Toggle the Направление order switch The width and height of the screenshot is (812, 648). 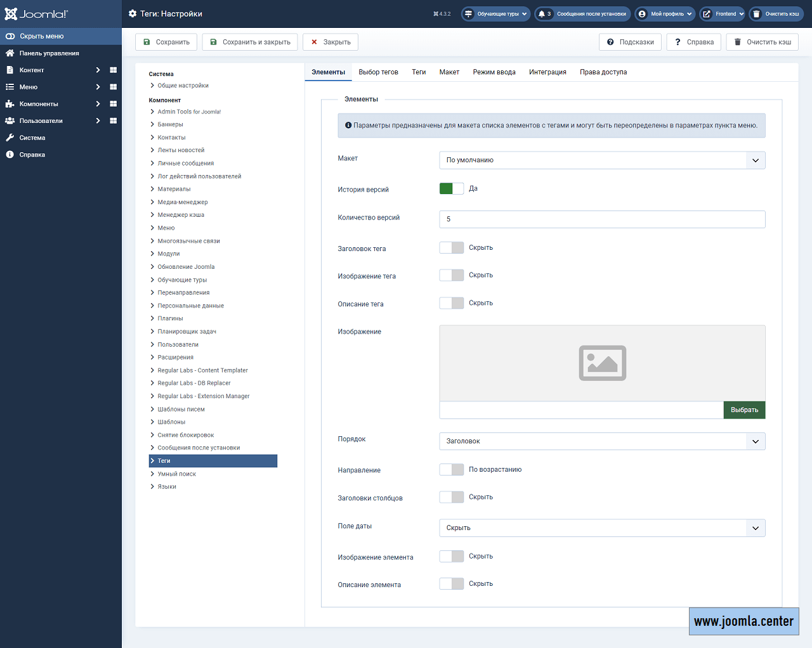click(451, 470)
